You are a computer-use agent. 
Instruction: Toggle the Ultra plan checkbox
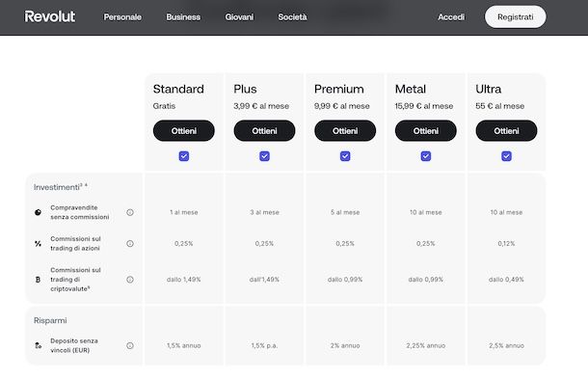pyautogui.click(x=506, y=156)
